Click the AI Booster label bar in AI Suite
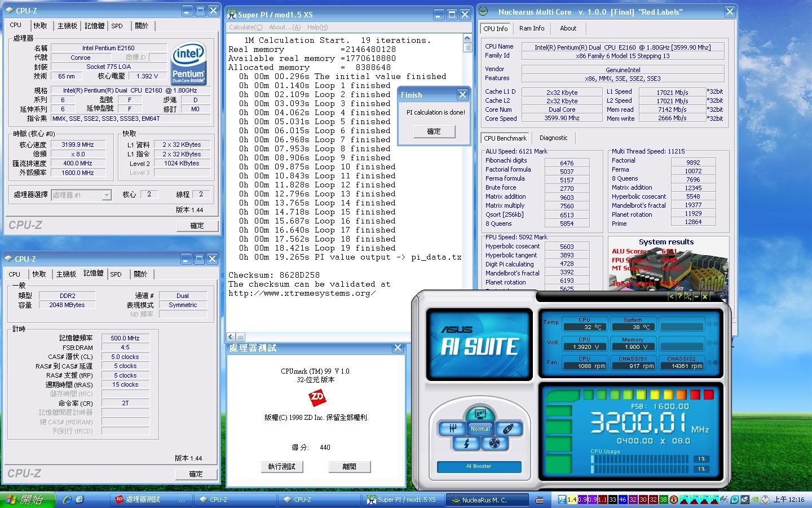 click(479, 467)
